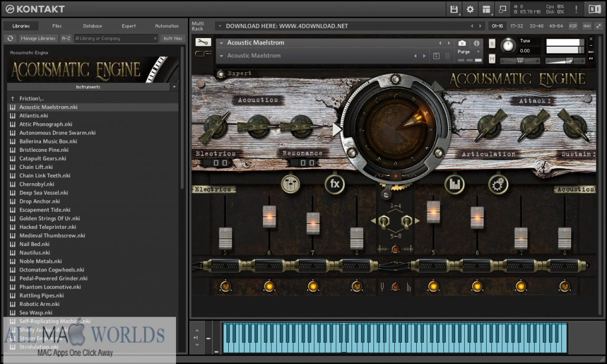Image resolution: width=607 pixels, height=364 pixels.
Task: Toggle the Mute M button
Action: 492,59
